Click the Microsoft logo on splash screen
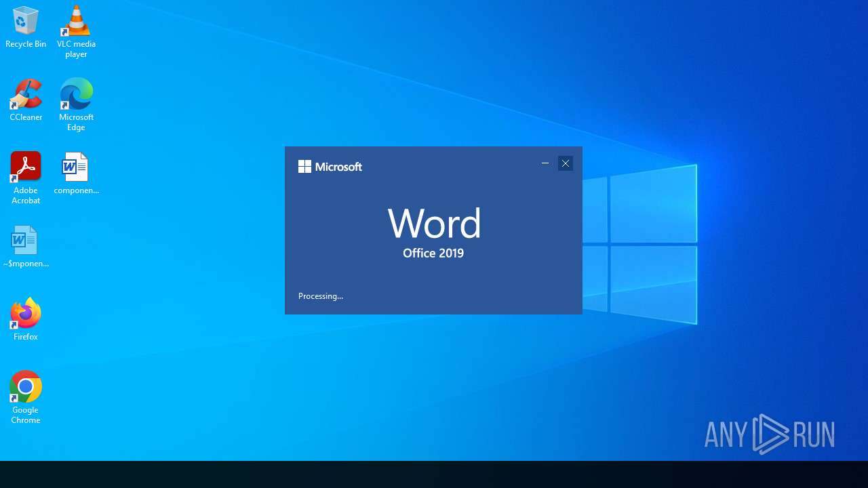 [330, 167]
